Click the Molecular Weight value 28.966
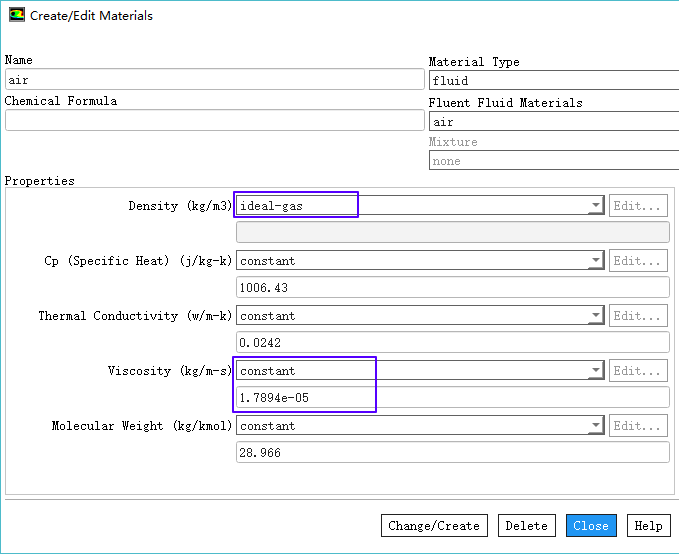This screenshot has height=554, width=679. click(451, 453)
